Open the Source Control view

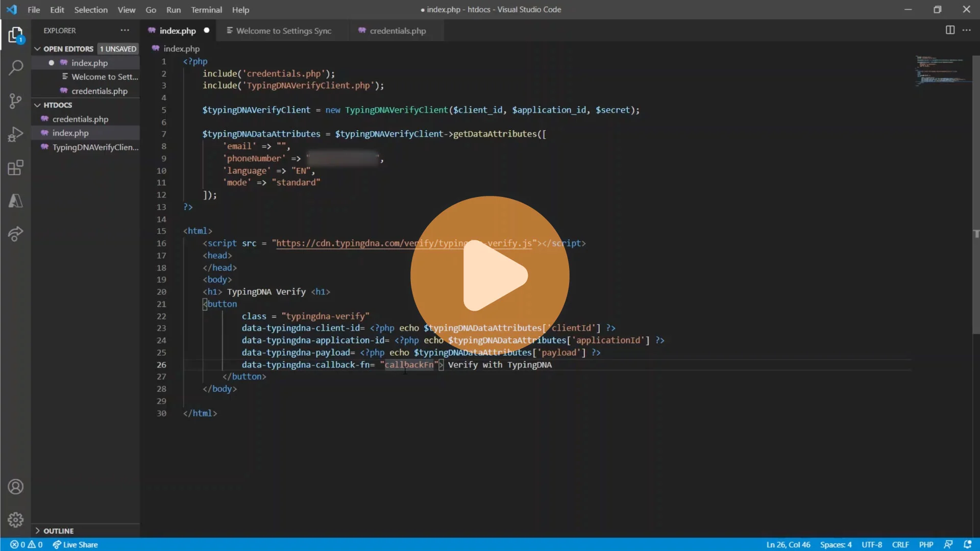(16, 101)
